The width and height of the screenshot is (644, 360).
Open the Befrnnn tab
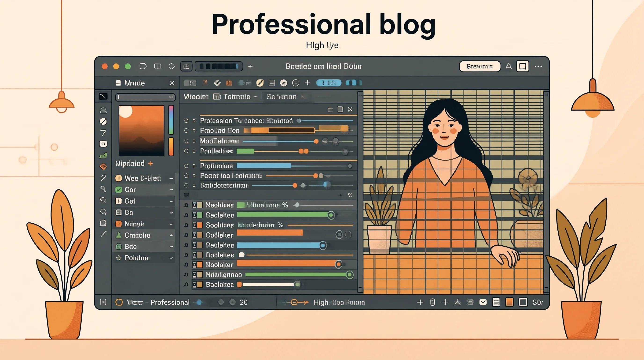point(282,97)
